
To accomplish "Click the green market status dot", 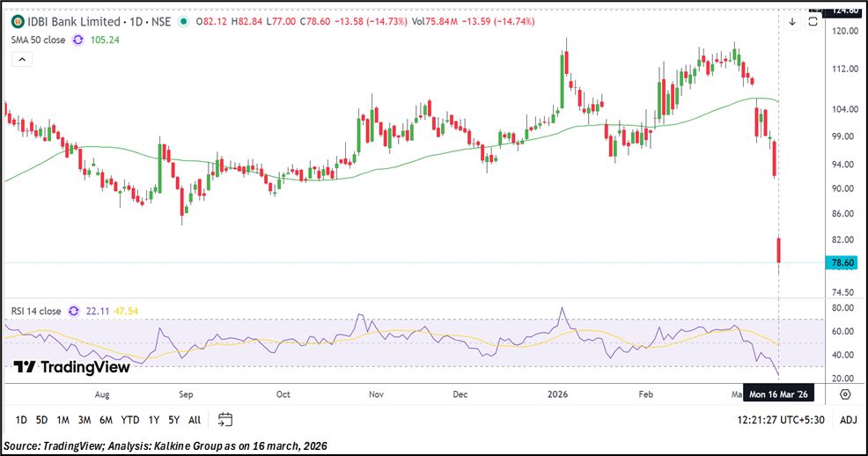I will pyautogui.click(x=182, y=21).
